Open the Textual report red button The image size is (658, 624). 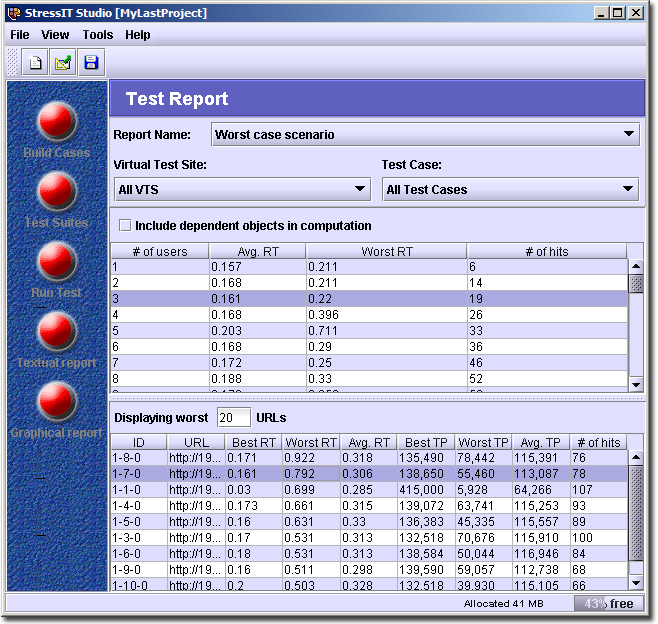57,331
